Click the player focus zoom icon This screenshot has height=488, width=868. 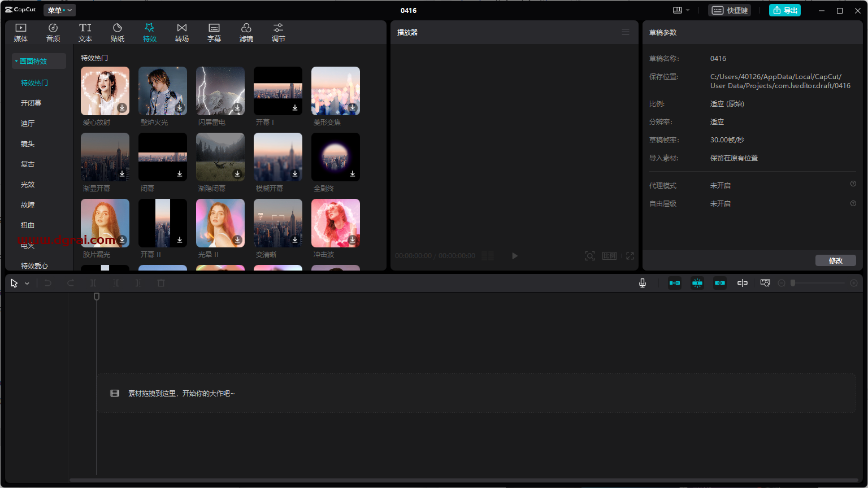click(x=590, y=256)
